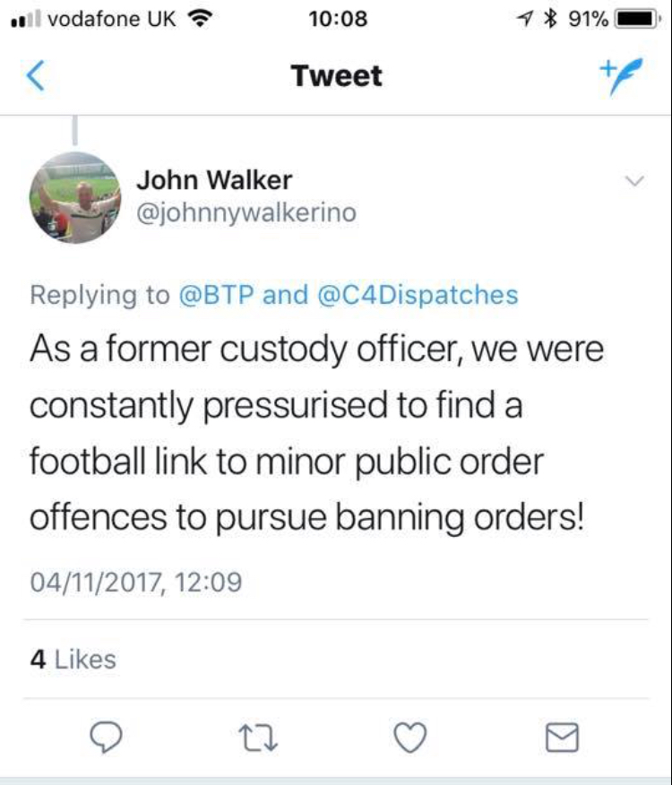This screenshot has height=785, width=672.
Task: Open John Walker's profile picture
Action: coord(75,198)
